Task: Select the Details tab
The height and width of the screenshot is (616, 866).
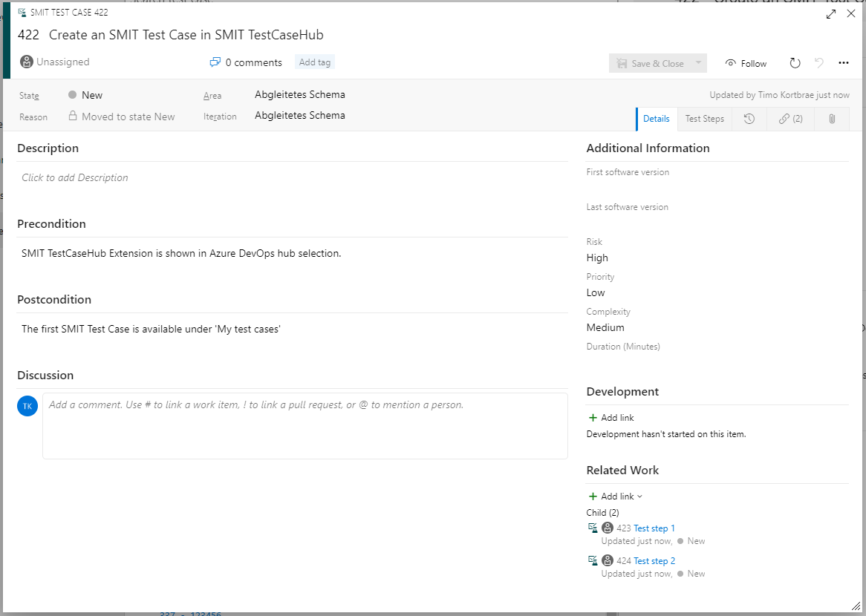Action: click(x=656, y=119)
